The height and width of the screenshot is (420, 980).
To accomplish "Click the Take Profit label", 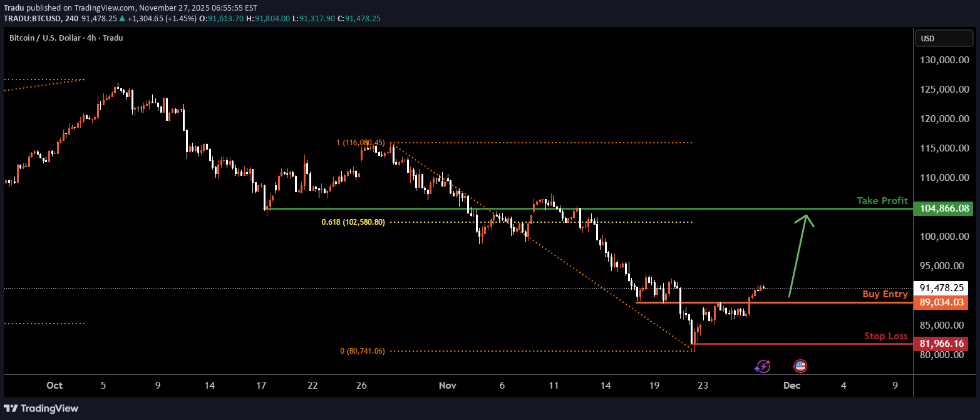I will point(882,201).
